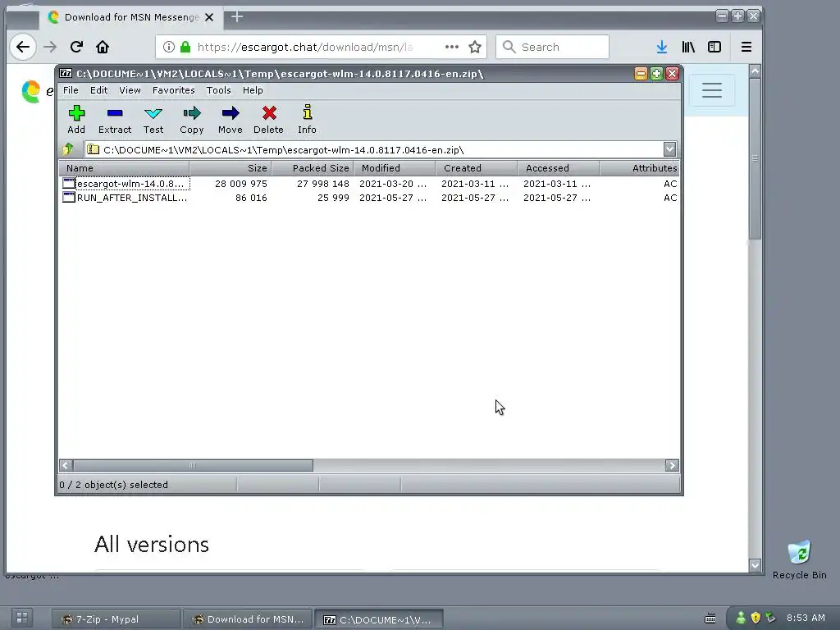Image resolution: width=840 pixels, height=630 pixels.
Task: Focus the browser URL address field
Action: pyautogui.click(x=305, y=47)
